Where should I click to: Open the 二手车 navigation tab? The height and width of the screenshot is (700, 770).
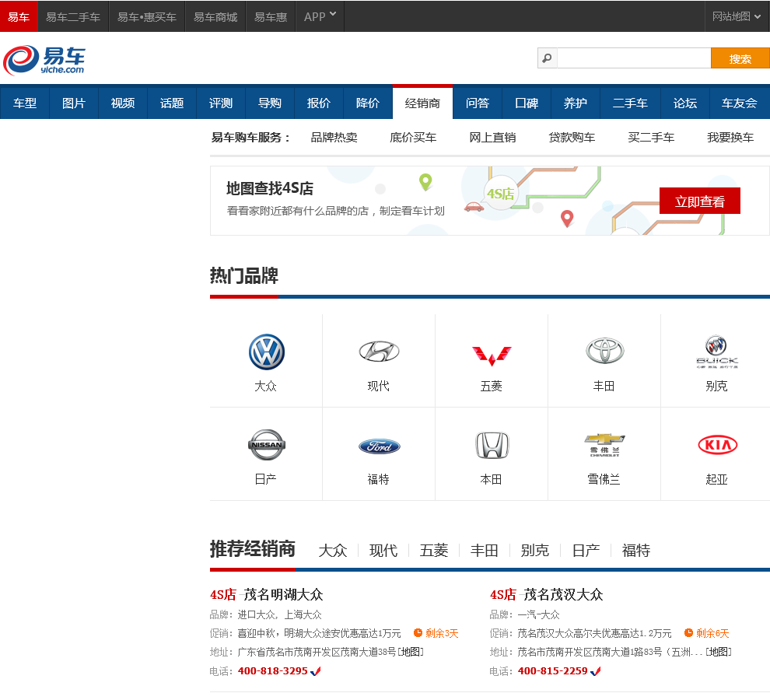coord(630,103)
